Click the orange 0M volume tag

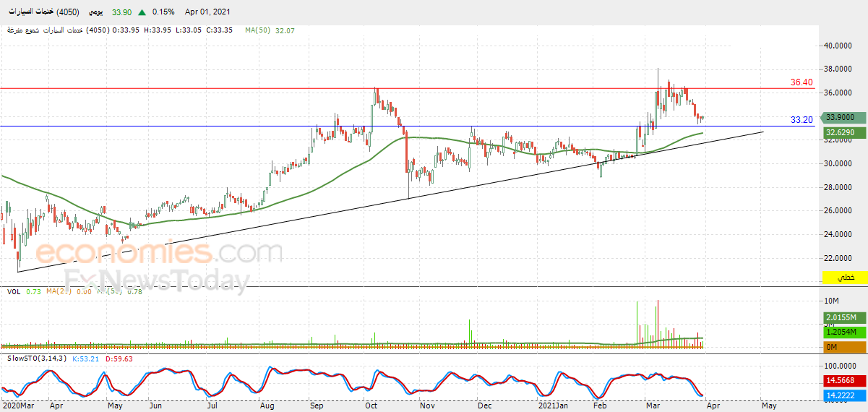(845, 347)
